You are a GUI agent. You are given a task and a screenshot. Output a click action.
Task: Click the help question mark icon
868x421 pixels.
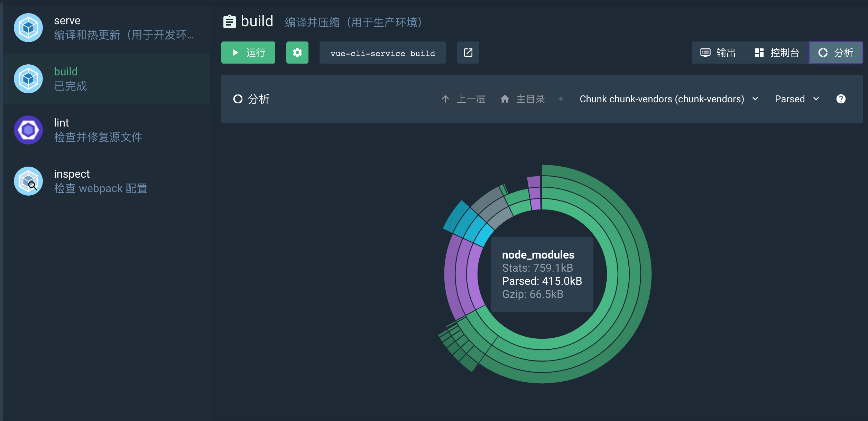pyautogui.click(x=841, y=99)
